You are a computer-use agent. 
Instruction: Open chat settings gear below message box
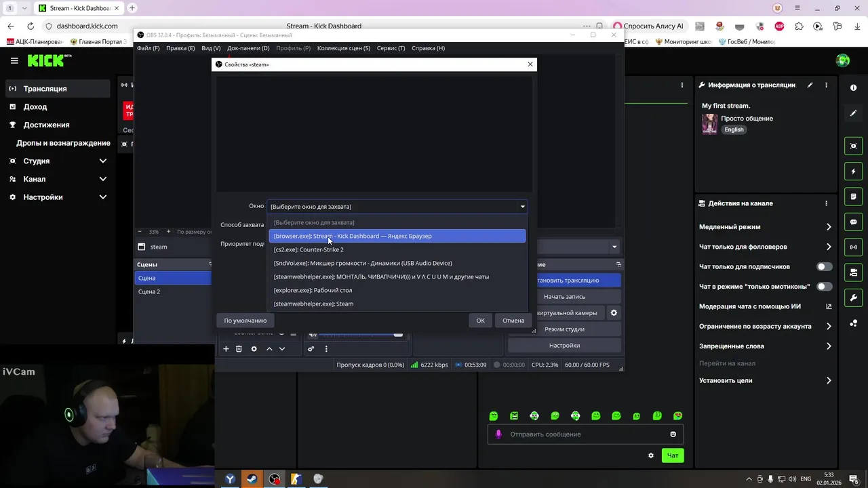click(651, 455)
